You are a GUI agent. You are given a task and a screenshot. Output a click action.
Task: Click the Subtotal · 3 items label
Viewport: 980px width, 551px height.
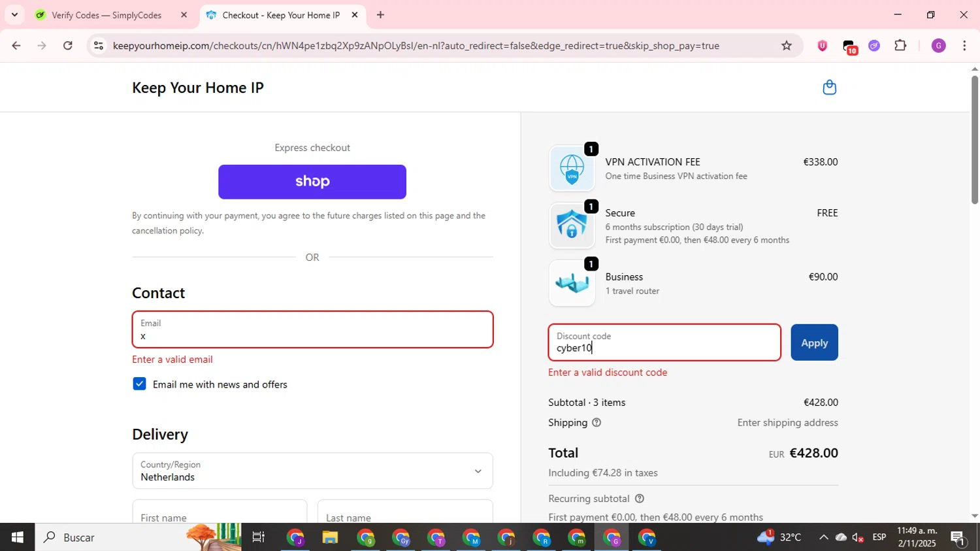click(x=587, y=403)
